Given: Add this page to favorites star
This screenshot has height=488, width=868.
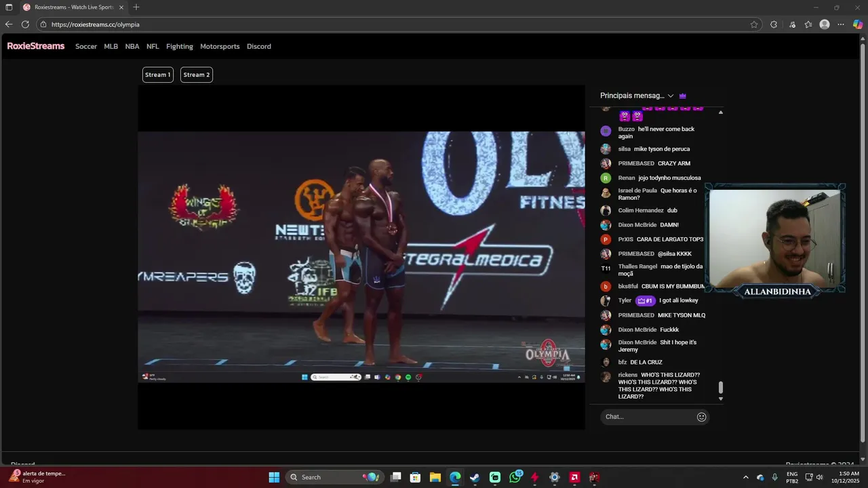Looking at the screenshot, I should (754, 24).
